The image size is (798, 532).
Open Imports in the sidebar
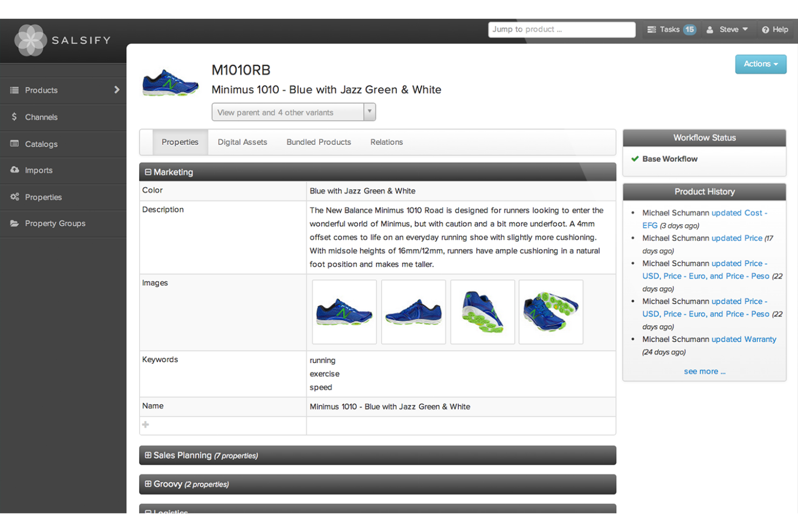[x=63, y=170]
